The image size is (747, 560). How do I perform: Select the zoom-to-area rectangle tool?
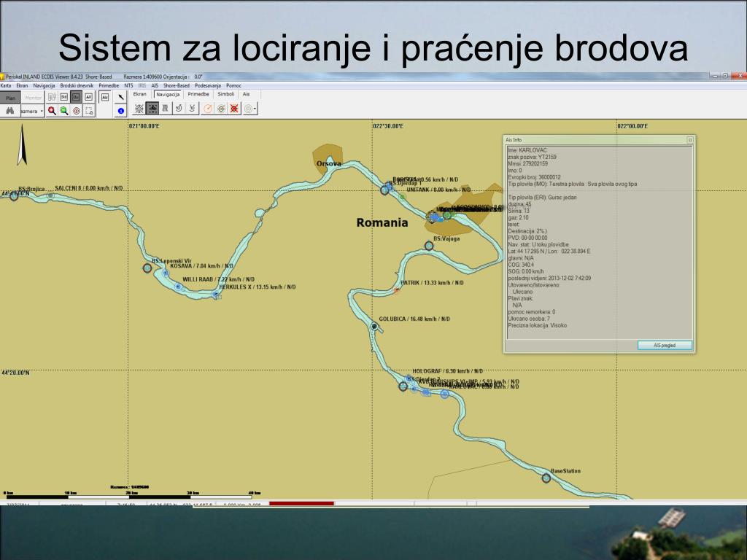(88, 111)
